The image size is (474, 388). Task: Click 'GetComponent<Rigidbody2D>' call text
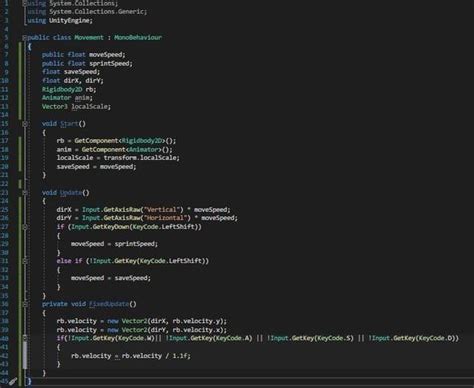click(119, 141)
